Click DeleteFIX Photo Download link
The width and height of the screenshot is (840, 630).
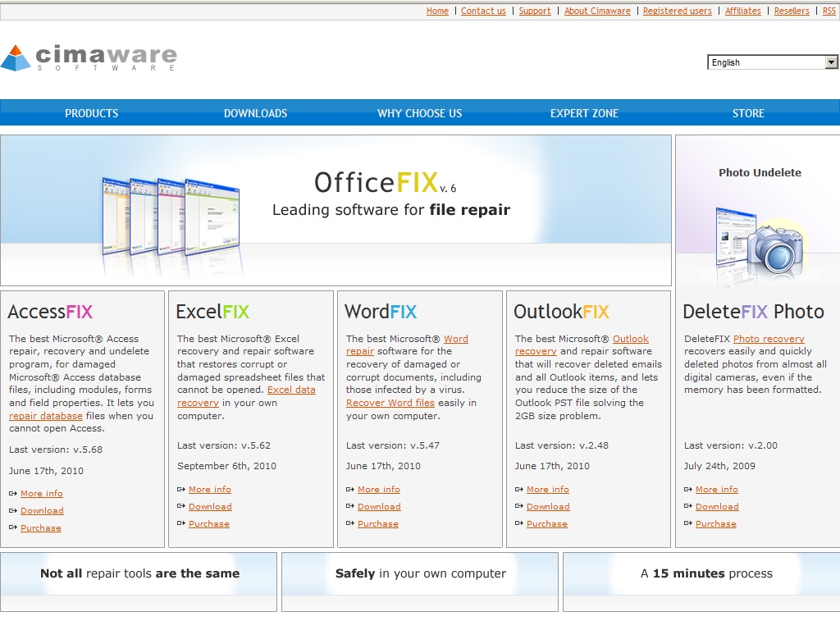coord(717,506)
